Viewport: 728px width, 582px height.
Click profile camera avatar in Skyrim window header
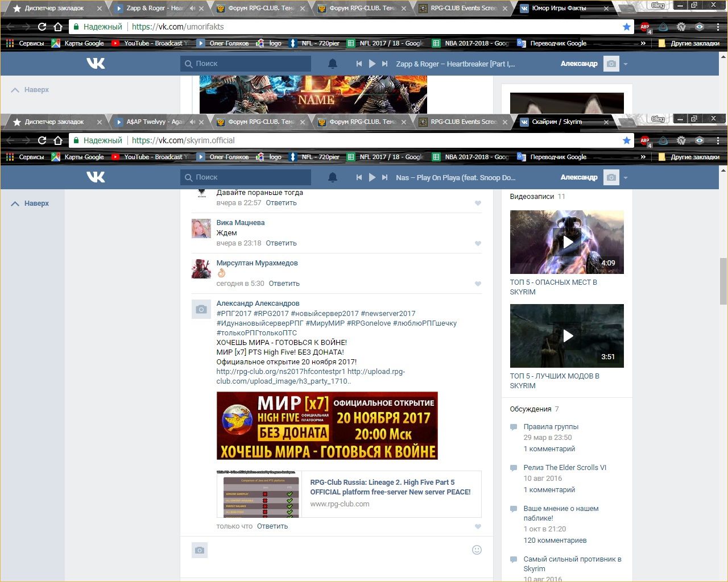[x=611, y=177]
